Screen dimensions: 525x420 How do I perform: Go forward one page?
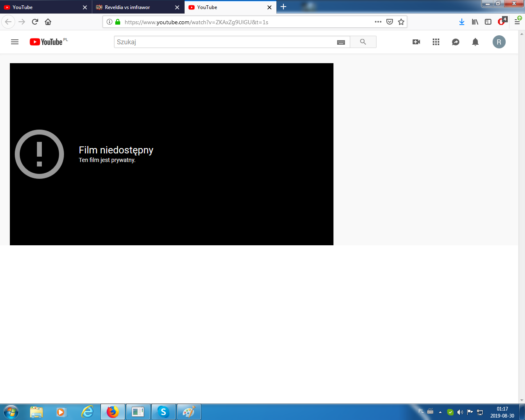click(22, 22)
